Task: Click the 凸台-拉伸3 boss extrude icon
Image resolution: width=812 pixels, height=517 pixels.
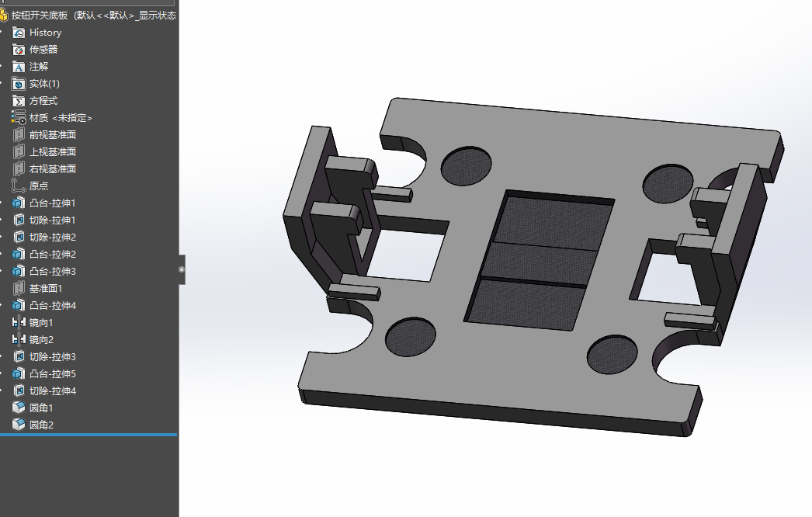Action: (x=19, y=272)
